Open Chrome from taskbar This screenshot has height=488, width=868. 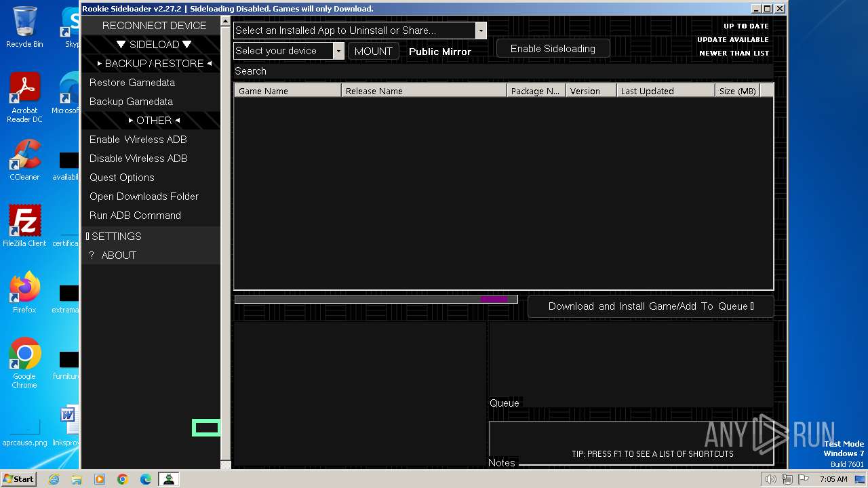point(123,479)
